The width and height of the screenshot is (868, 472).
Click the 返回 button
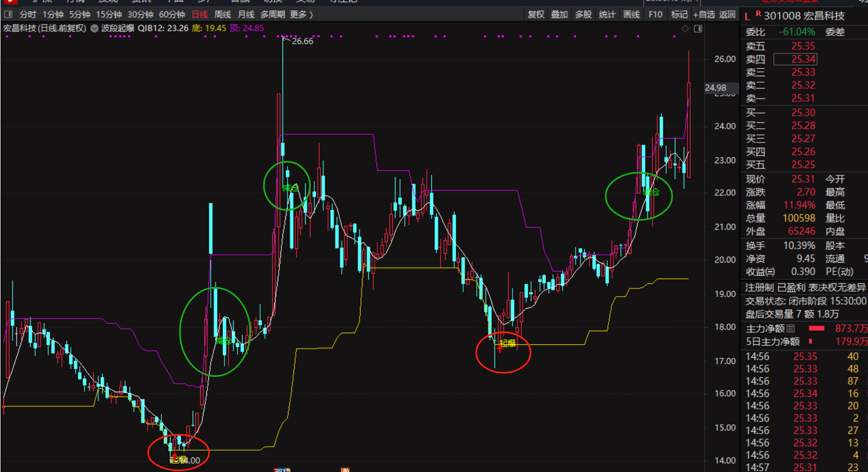tap(727, 14)
